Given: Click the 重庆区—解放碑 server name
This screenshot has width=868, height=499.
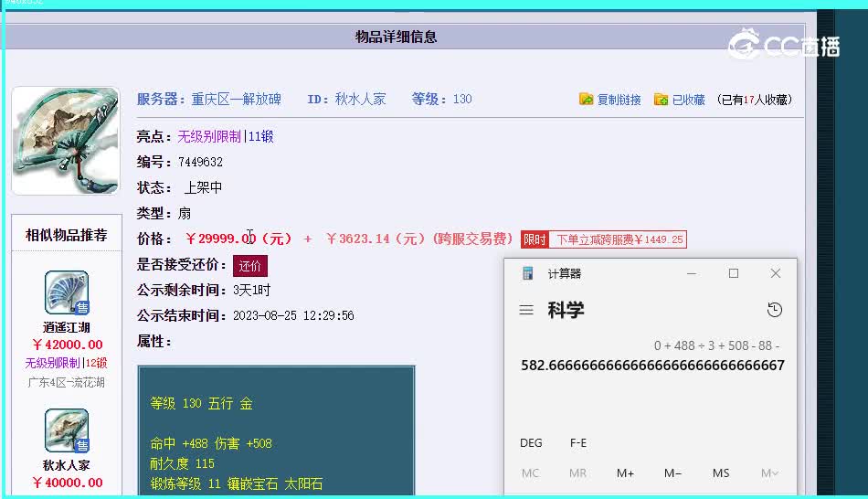Looking at the screenshot, I should click(x=237, y=99).
